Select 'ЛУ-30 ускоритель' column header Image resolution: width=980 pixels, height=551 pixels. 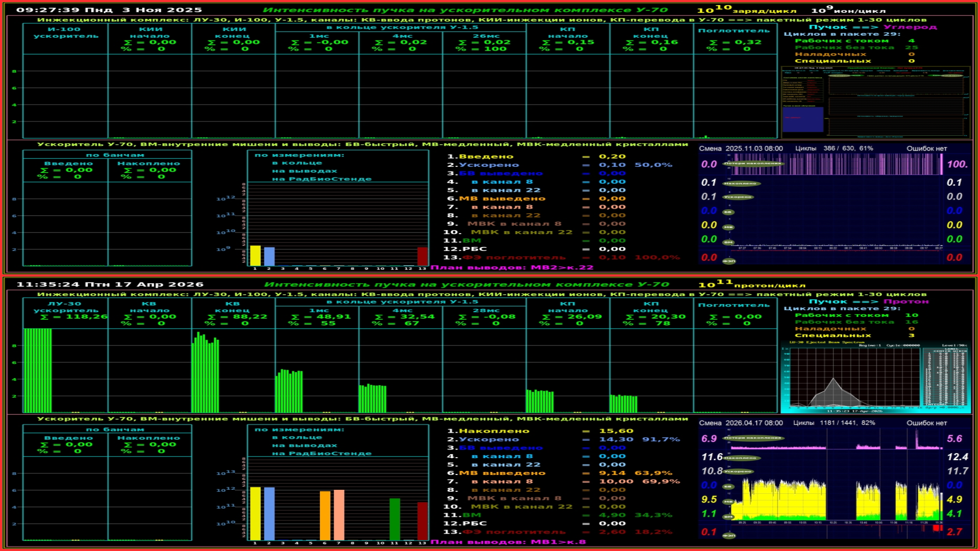[65, 307]
